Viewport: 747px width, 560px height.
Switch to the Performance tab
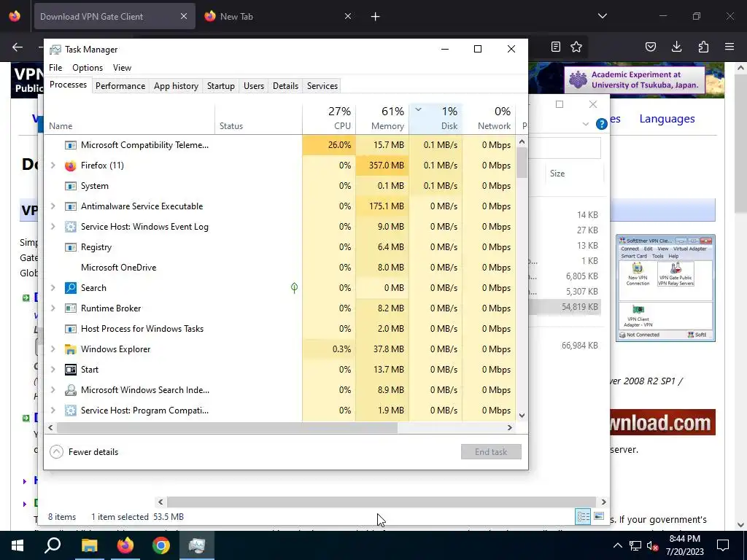pos(120,86)
